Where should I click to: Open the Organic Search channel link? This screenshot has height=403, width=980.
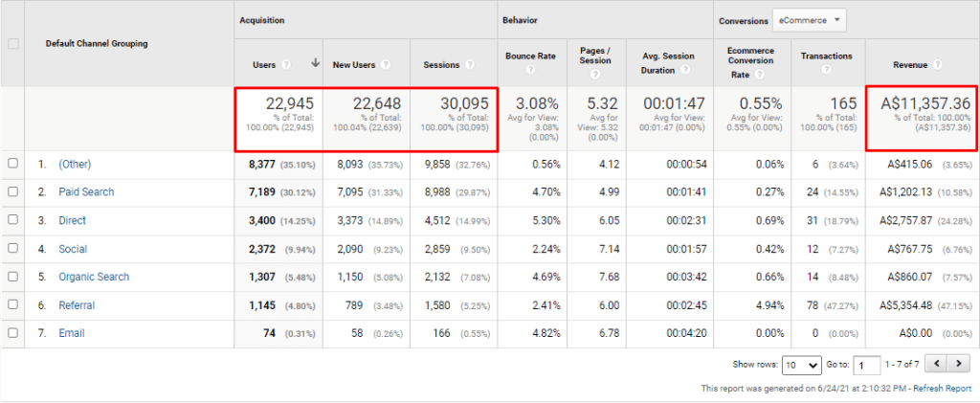(x=94, y=277)
